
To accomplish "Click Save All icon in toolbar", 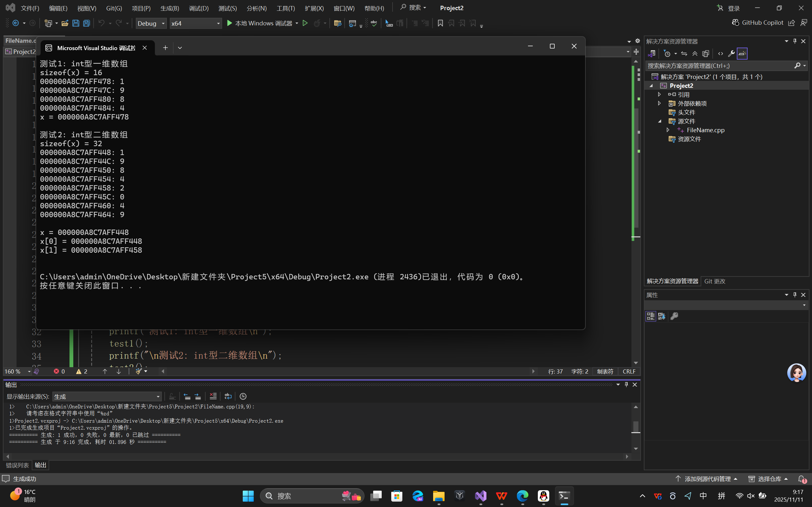I will point(86,23).
